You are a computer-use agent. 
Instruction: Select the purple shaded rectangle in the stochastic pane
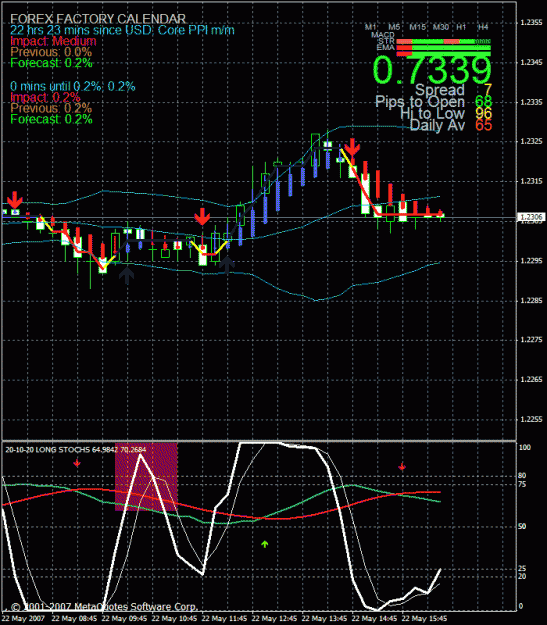(146, 477)
